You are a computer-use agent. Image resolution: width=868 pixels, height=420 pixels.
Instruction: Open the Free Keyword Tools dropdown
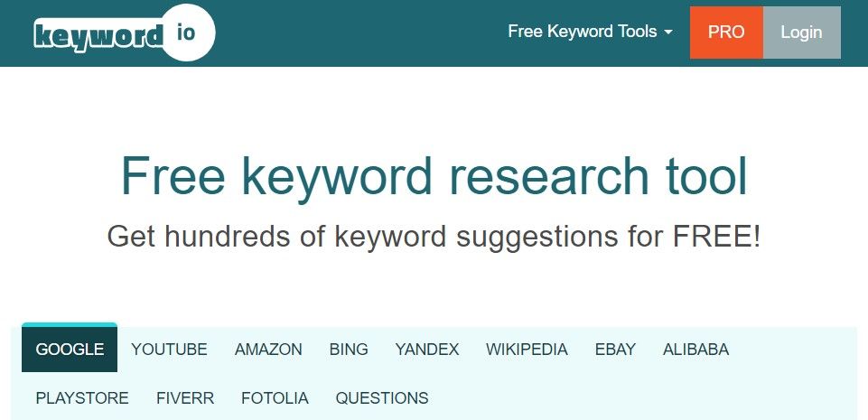[590, 32]
